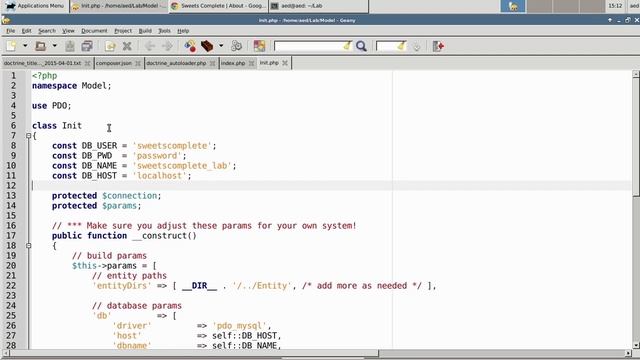Collapse the class Init fold marker at line 7

[28, 136]
